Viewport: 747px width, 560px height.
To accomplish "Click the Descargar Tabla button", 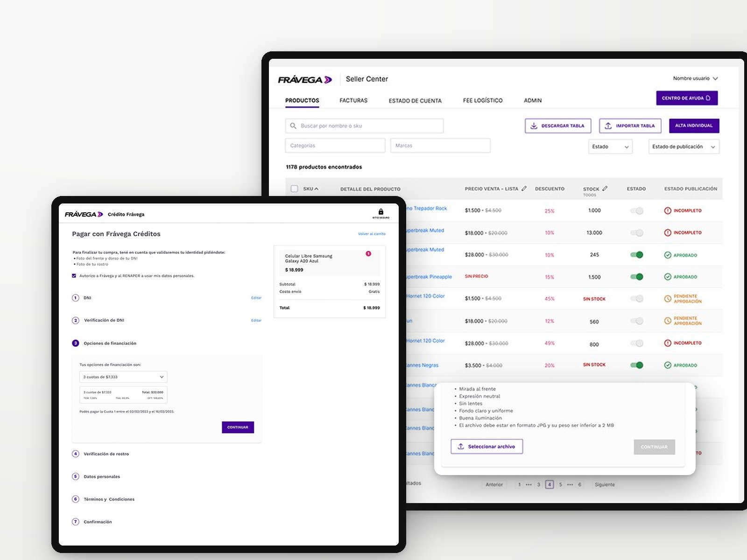I will point(558,126).
